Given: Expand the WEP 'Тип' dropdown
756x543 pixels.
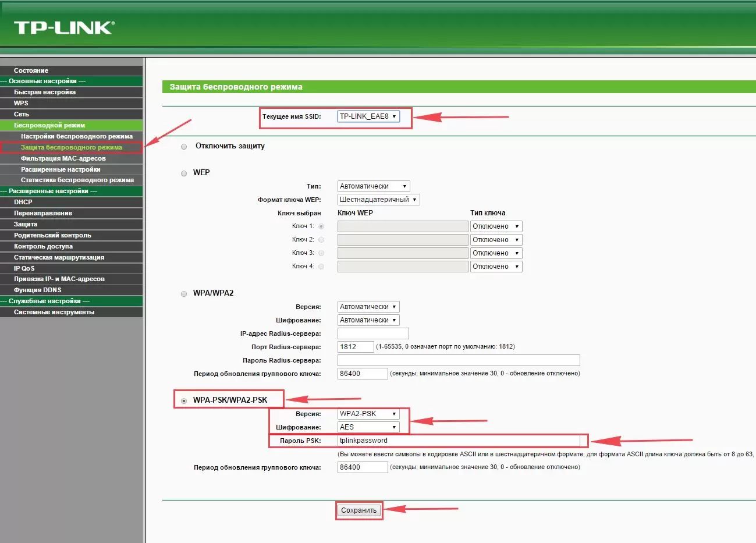Looking at the screenshot, I should 374,186.
